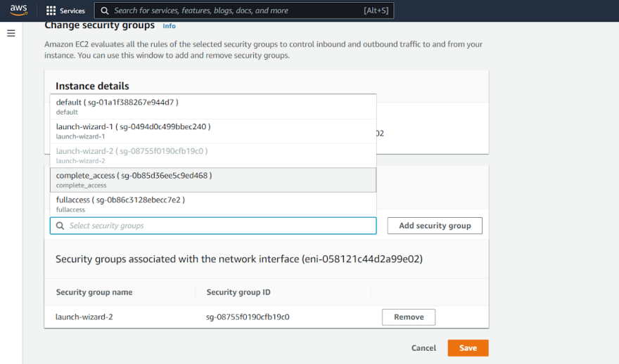The width and height of the screenshot is (619, 364).
Task: Click the Add security group button
Action: pos(435,226)
